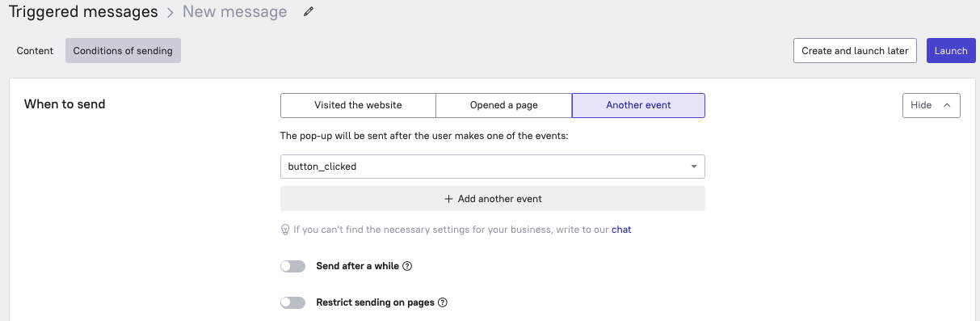Click the New message title text
The image size is (980, 321).
235,12
